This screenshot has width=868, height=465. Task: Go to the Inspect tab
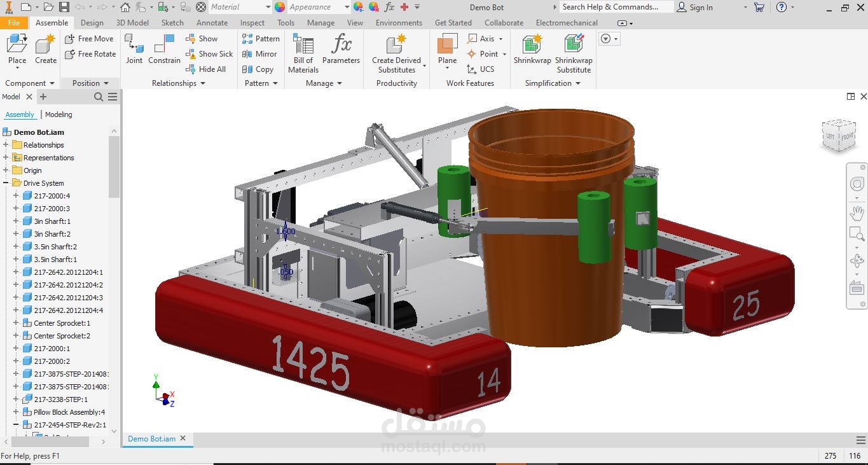click(252, 23)
